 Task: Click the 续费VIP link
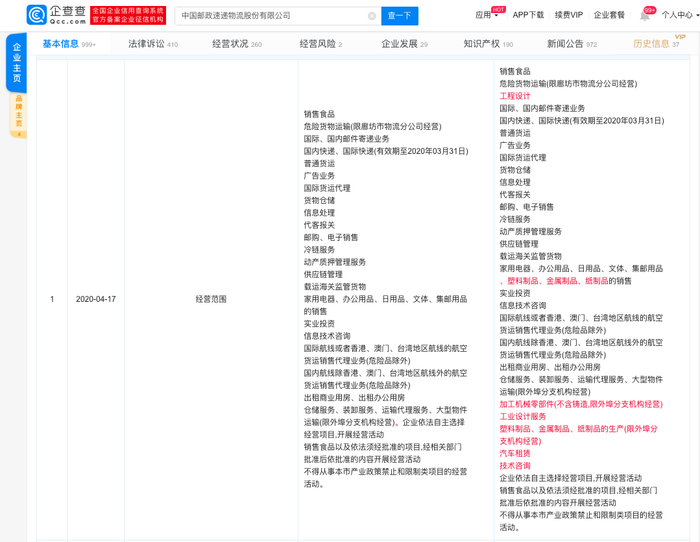click(x=569, y=15)
